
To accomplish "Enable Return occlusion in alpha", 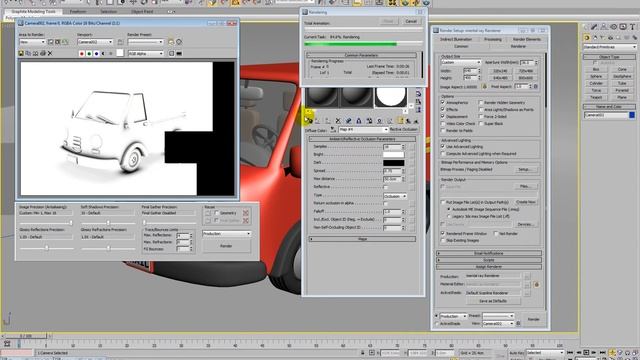I will click(385, 203).
